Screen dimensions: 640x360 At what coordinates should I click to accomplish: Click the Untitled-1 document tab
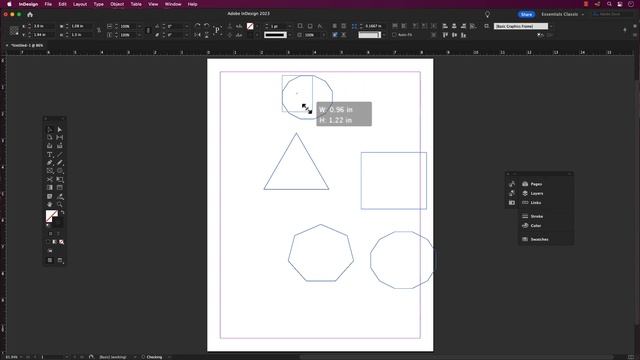pyautogui.click(x=27, y=45)
